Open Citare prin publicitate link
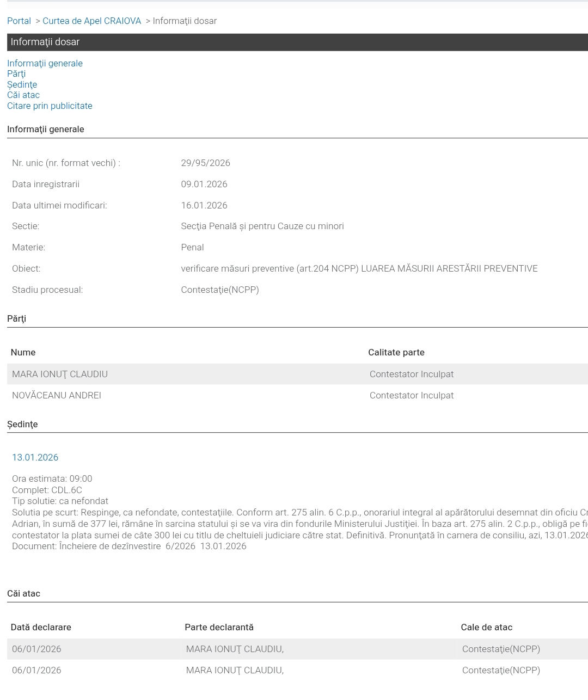The height and width of the screenshot is (700, 588). tap(50, 106)
